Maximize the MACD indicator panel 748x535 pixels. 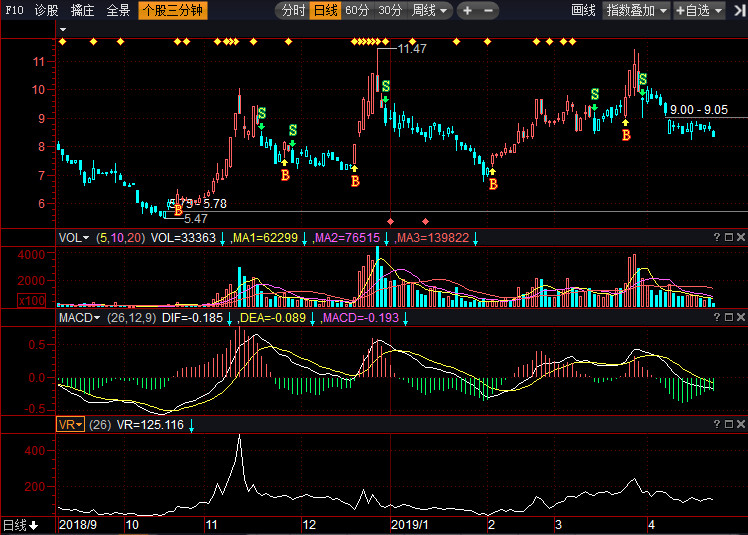[x=729, y=317]
